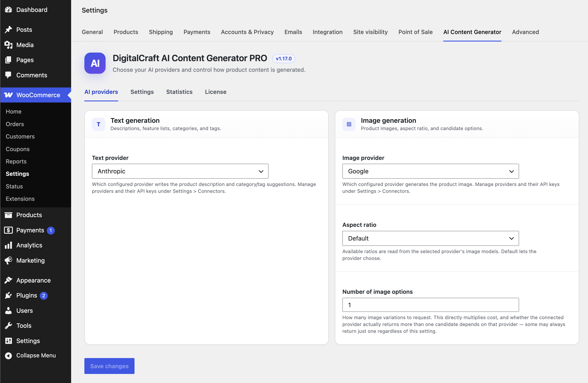Click the Media icon in sidebar
Screen dimensions: 588x383
click(8, 45)
